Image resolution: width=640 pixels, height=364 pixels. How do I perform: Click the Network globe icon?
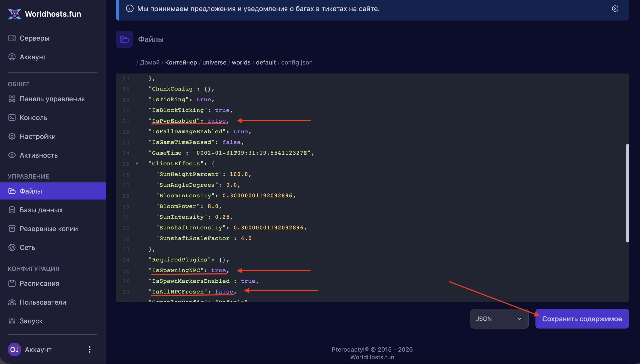(12, 247)
